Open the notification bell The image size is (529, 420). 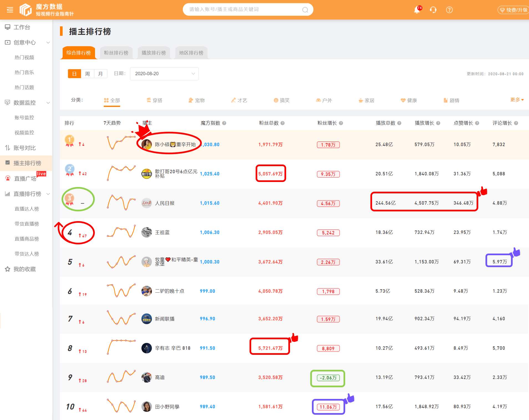417,10
